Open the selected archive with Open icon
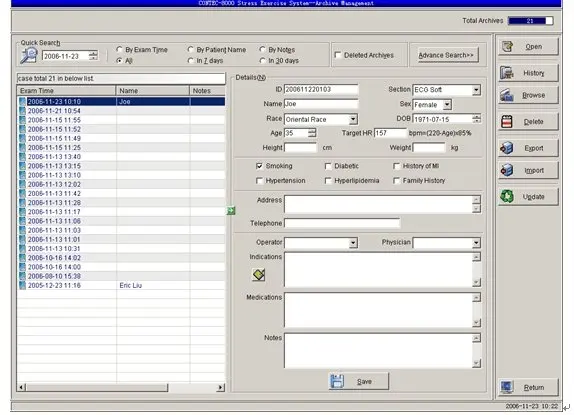Viewport: 574px width, 415px height. pos(507,46)
